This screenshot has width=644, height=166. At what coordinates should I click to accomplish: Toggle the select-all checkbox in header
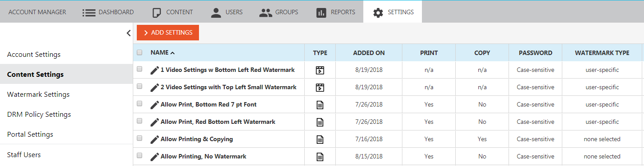coord(139,52)
